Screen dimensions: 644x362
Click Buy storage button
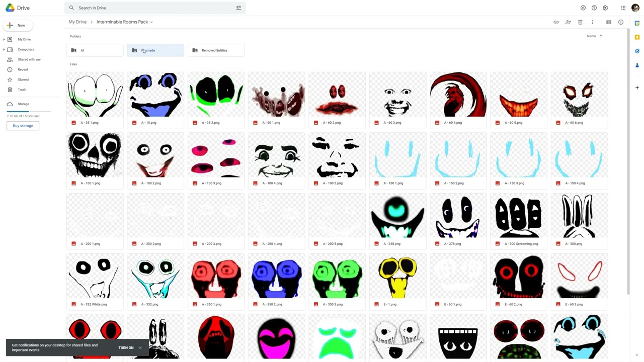[23, 126]
